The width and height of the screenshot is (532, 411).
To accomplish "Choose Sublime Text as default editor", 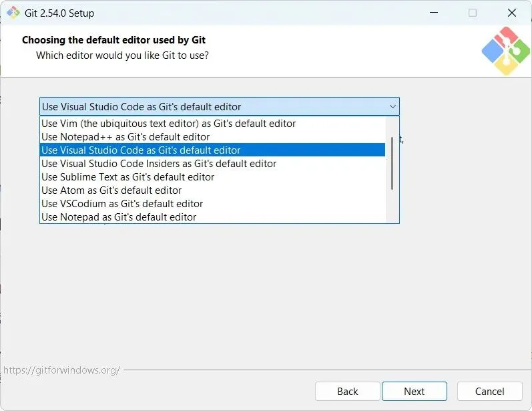I will coord(212,177).
